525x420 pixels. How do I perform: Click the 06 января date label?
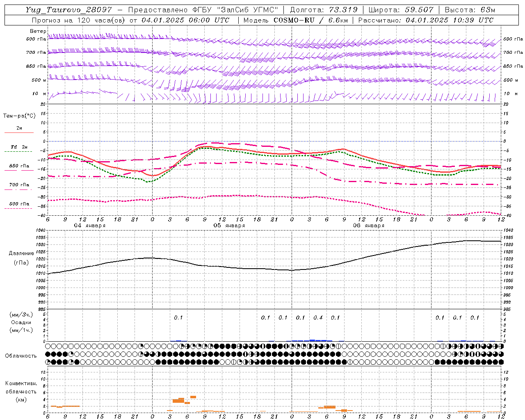tap(369, 226)
